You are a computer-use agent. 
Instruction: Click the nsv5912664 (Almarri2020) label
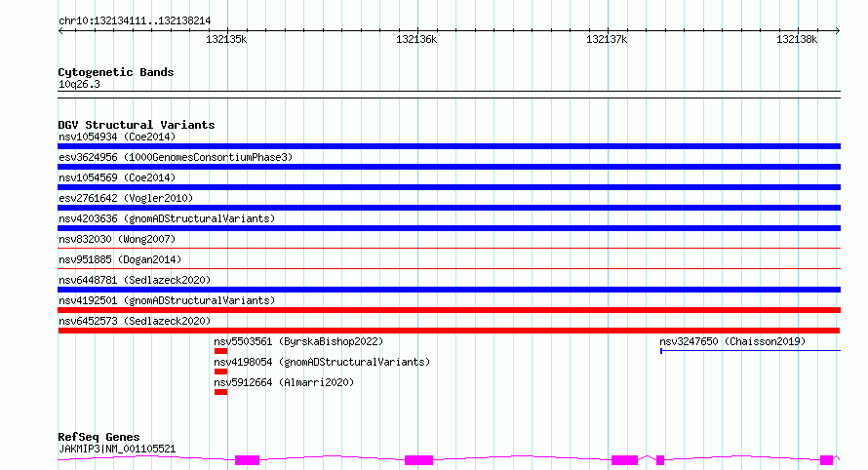(284, 382)
